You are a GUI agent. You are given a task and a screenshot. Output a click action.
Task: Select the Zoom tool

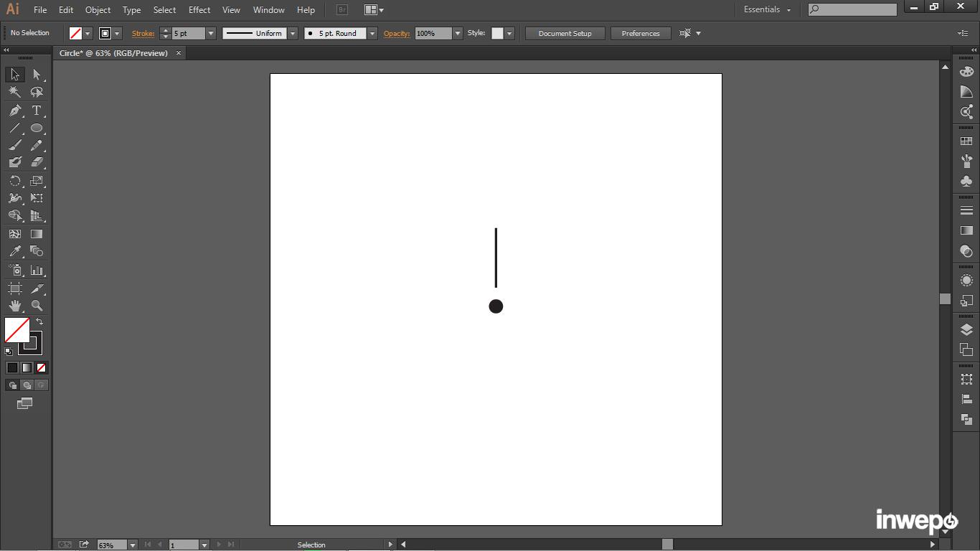(37, 306)
